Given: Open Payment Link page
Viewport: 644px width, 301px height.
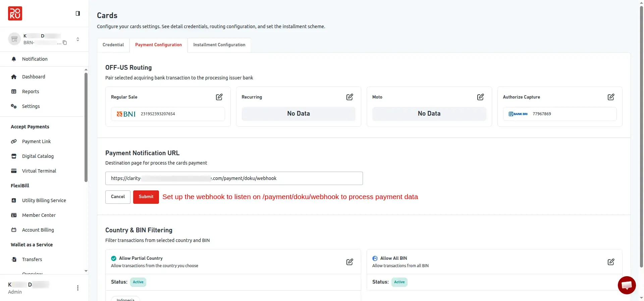Looking at the screenshot, I should coord(36,141).
